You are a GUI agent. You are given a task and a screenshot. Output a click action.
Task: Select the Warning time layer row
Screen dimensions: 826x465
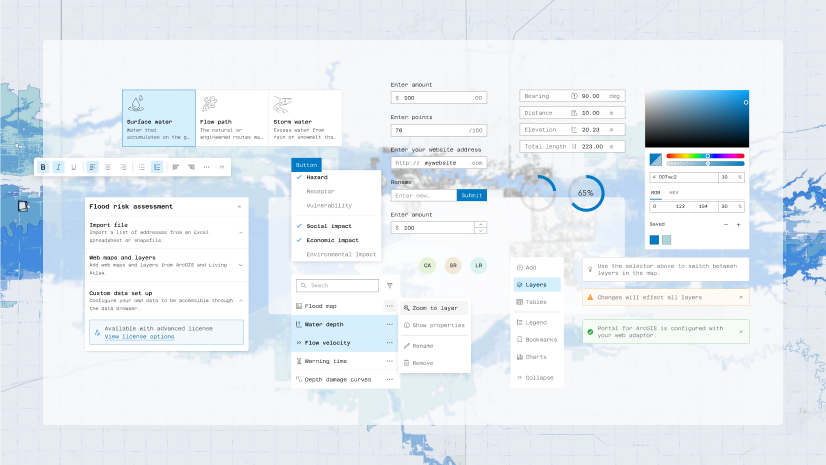coord(346,361)
